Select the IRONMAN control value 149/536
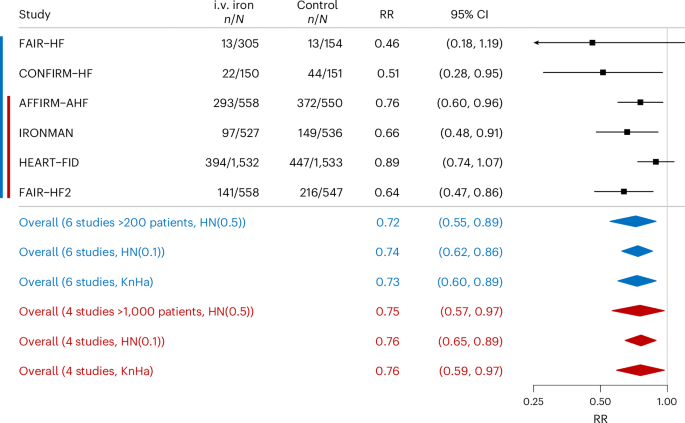 [x=320, y=133]
